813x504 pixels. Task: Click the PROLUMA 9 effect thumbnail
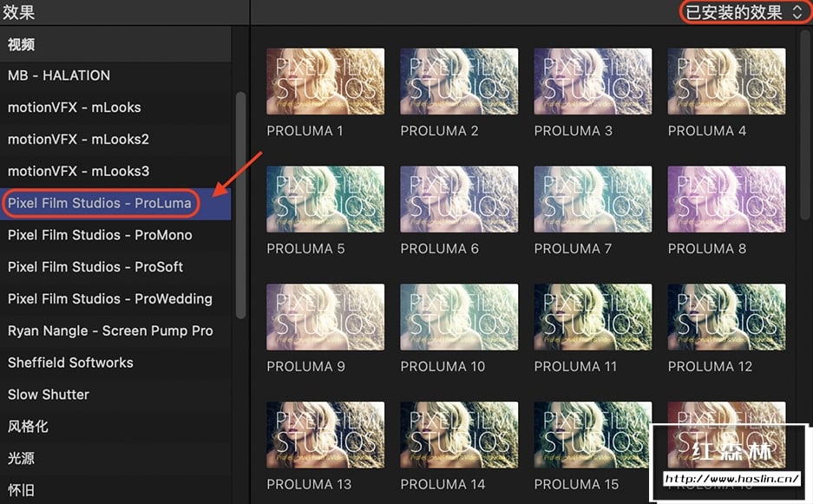(x=325, y=317)
